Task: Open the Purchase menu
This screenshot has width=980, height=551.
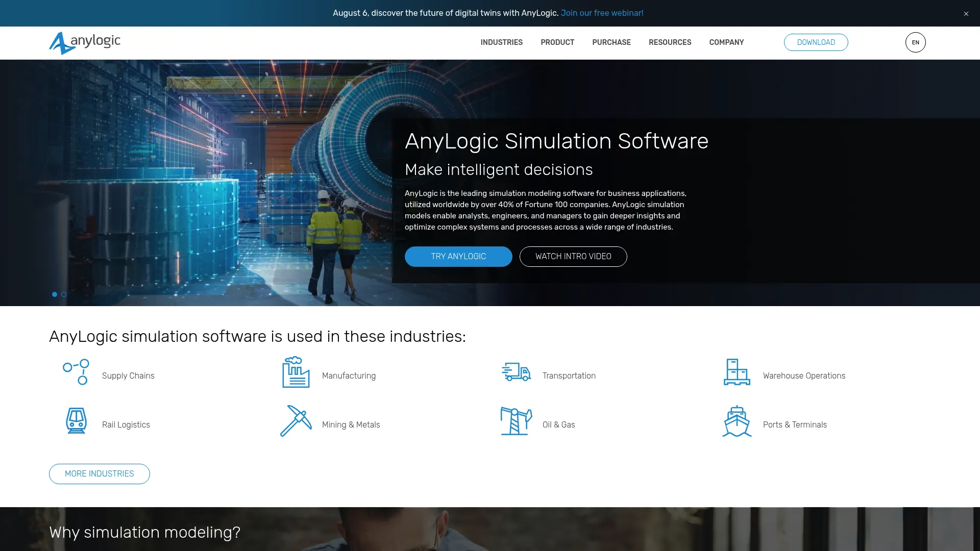Action: (611, 42)
